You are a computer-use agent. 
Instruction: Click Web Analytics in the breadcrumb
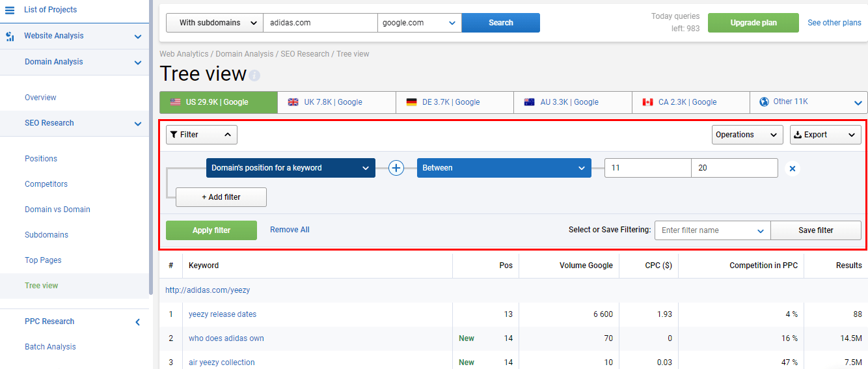(x=184, y=54)
